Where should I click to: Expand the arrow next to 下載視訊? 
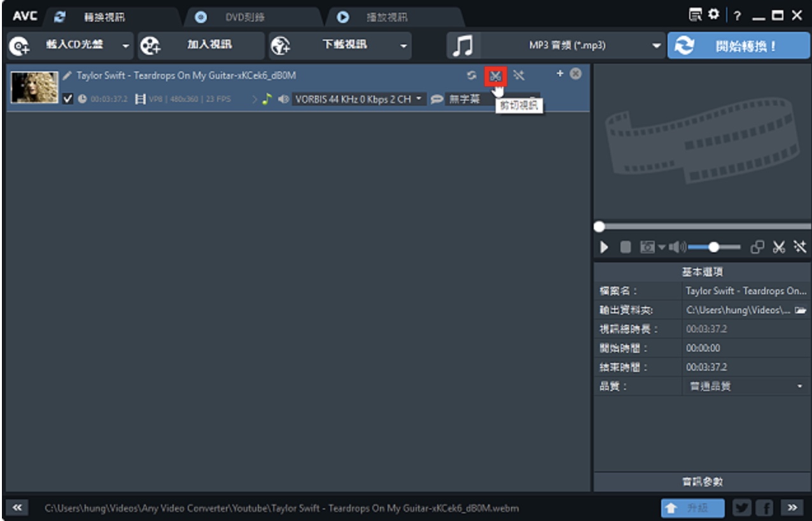pos(403,46)
